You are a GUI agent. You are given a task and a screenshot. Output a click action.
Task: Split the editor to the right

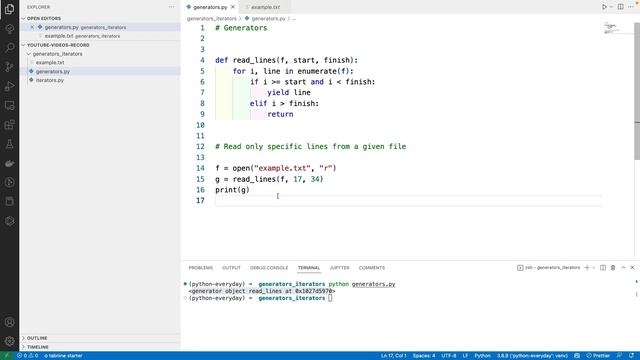click(x=620, y=7)
